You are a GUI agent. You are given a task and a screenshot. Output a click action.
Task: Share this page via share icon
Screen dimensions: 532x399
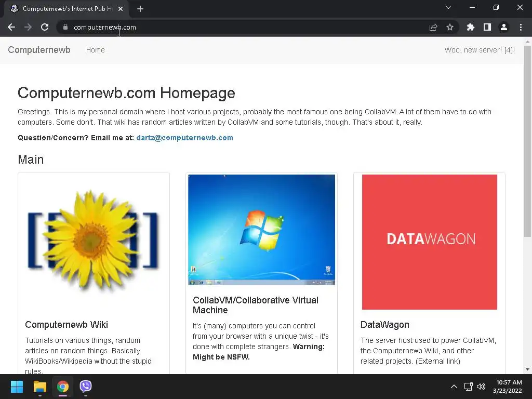pos(433,27)
